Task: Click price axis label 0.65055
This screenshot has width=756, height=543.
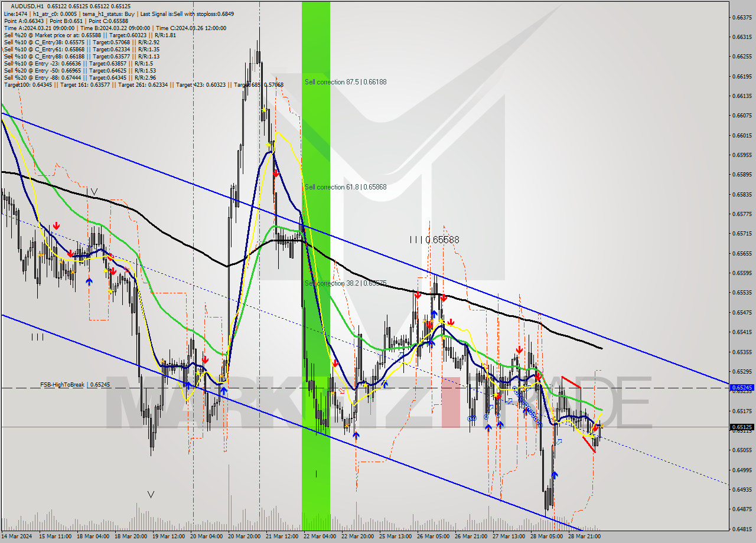Action: point(741,450)
